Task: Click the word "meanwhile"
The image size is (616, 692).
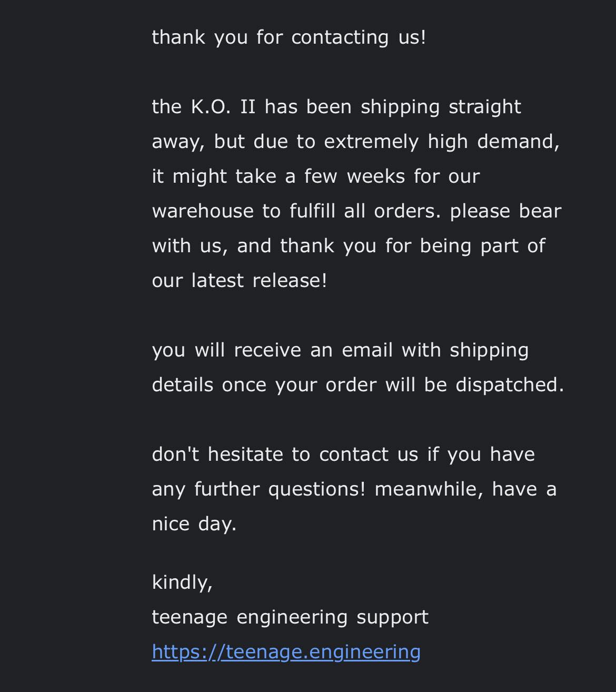Action: coord(428,489)
